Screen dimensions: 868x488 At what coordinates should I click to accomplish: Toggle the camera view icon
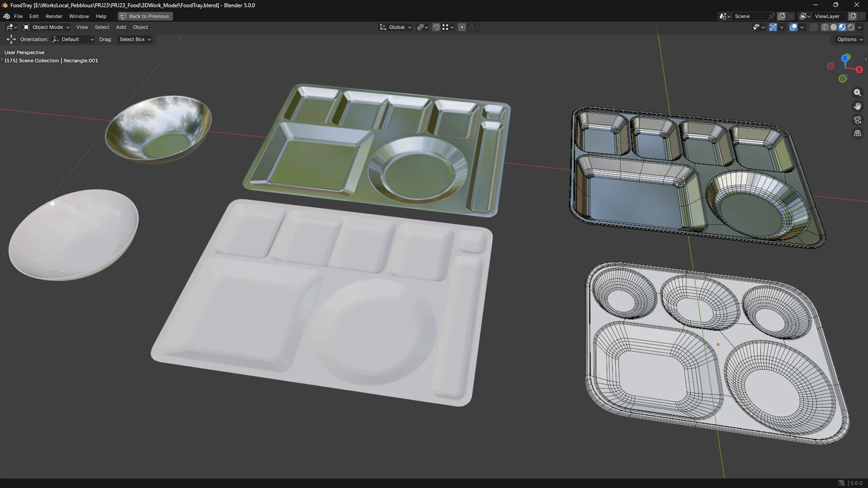coord(857,120)
